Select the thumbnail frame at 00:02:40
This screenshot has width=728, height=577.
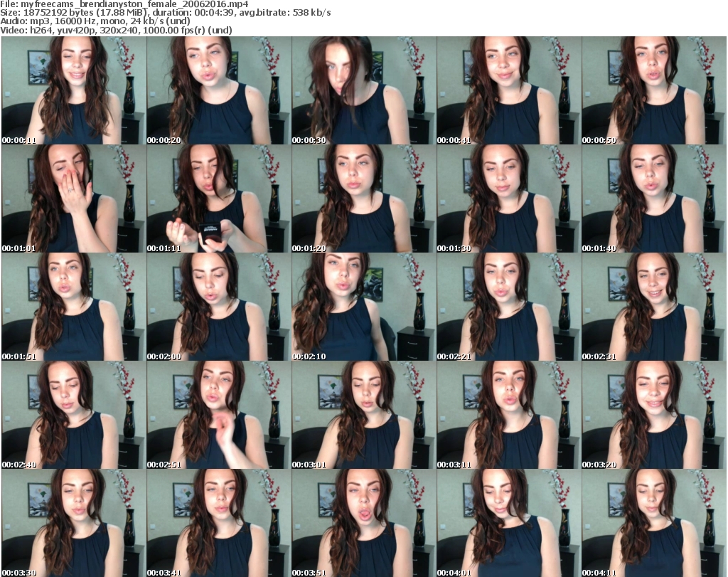click(74, 415)
